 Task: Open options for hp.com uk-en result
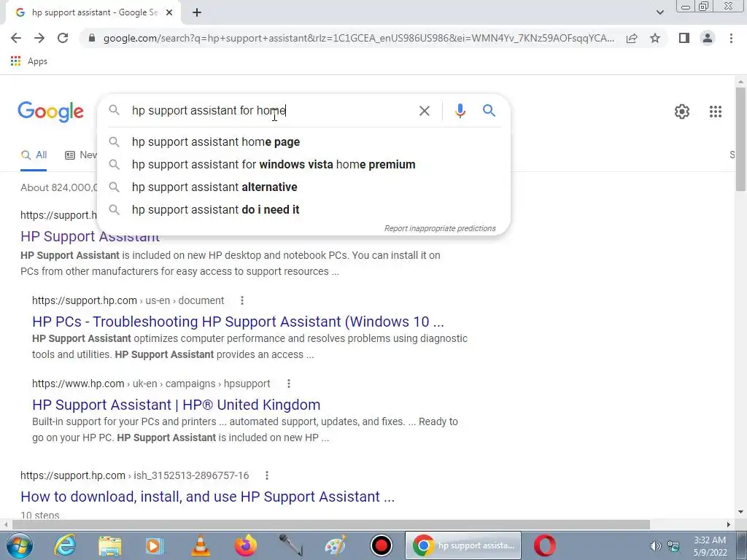[288, 384]
